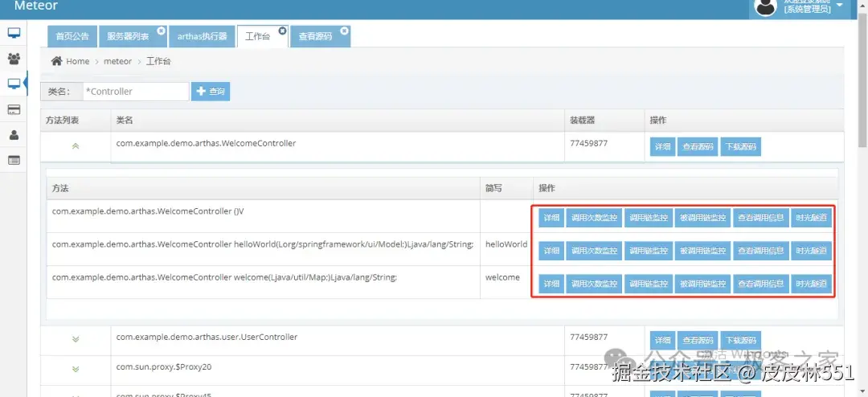The height and width of the screenshot is (397, 868).
Task: Click 调用次数监控 in the helloWorld method row
Action: click(595, 251)
